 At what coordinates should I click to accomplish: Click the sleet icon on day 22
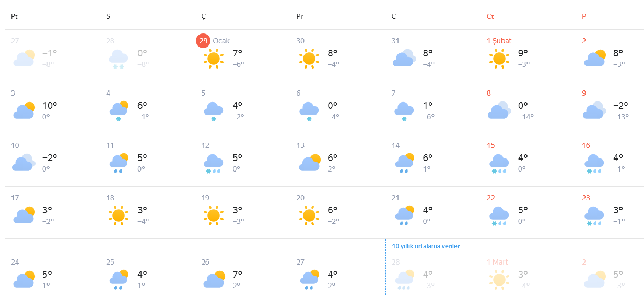click(499, 215)
